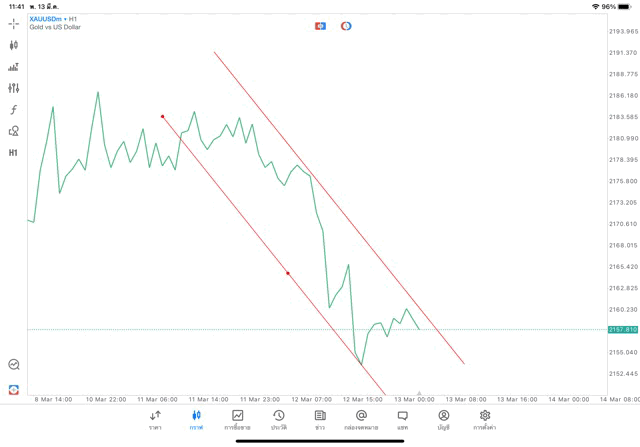Image resolution: width=640 pixels, height=447 pixels.
Task: Open the function f indicator icon
Action: tap(13, 109)
